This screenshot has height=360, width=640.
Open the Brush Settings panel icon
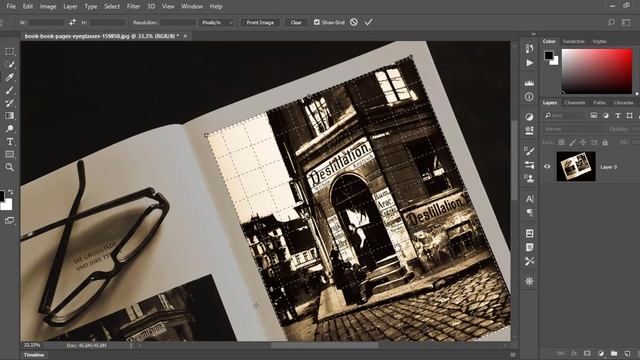529,151
